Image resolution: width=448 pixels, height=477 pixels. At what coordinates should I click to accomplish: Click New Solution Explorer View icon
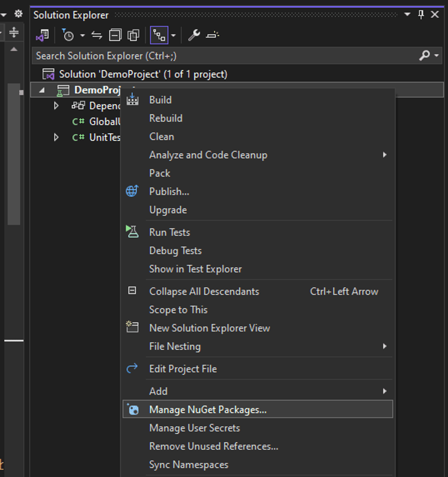[x=132, y=327]
